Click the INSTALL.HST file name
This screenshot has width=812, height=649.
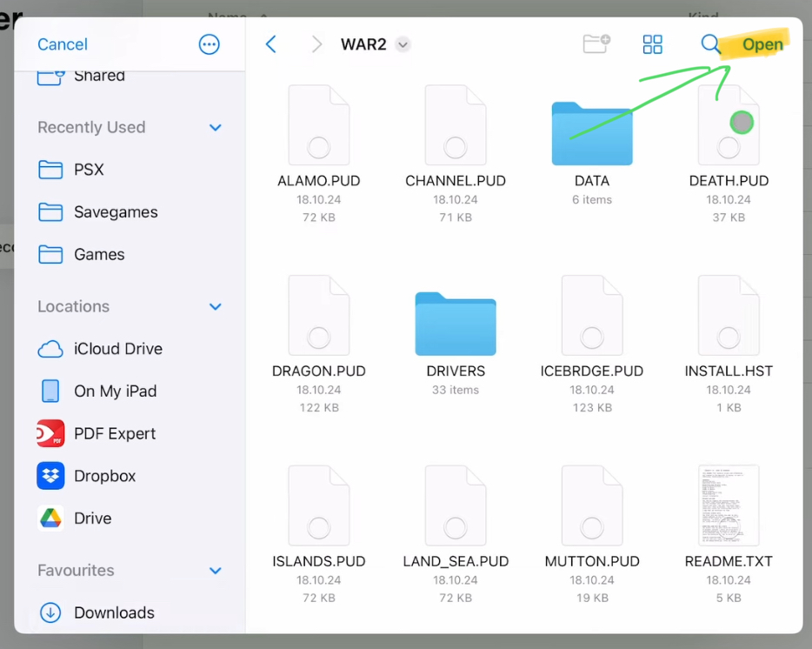click(729, 371)
